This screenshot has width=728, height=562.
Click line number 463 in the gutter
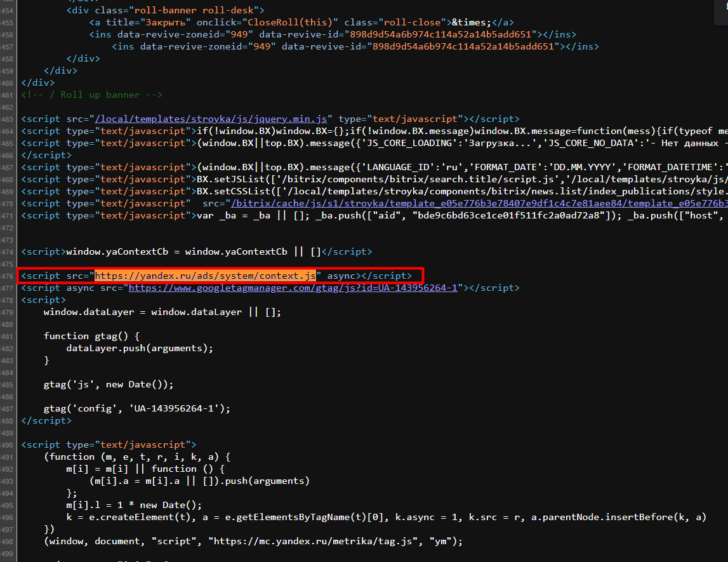(x=8, y=119)
